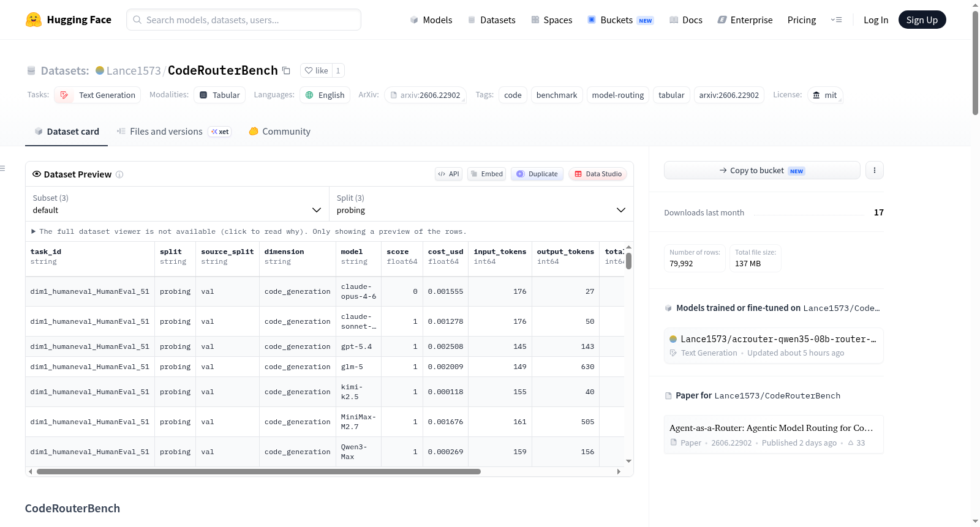Click the model-routing tag

click(x=618, y=95)
